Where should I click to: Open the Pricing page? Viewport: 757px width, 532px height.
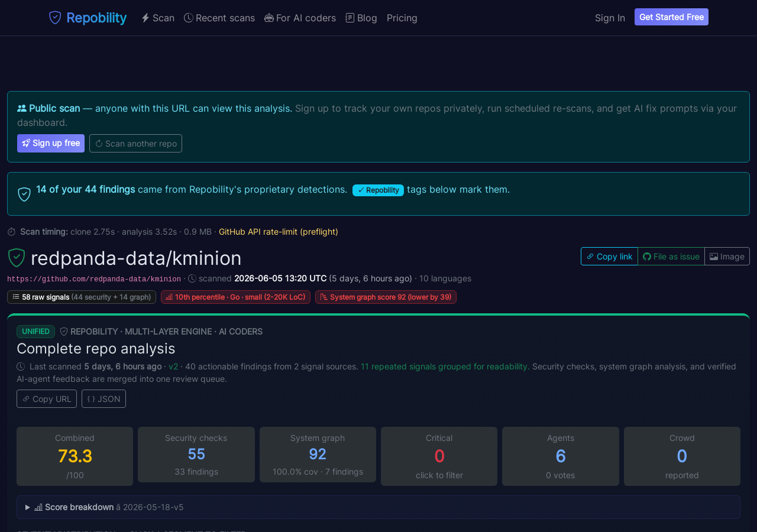402,18
